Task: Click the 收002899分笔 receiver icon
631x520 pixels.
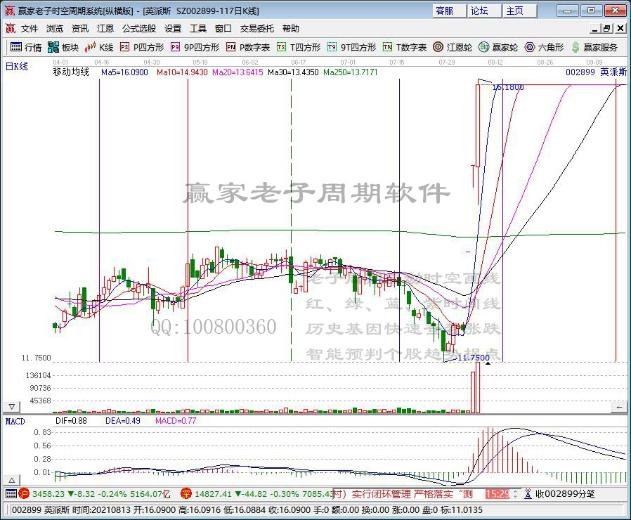Action: coord(528,494)
